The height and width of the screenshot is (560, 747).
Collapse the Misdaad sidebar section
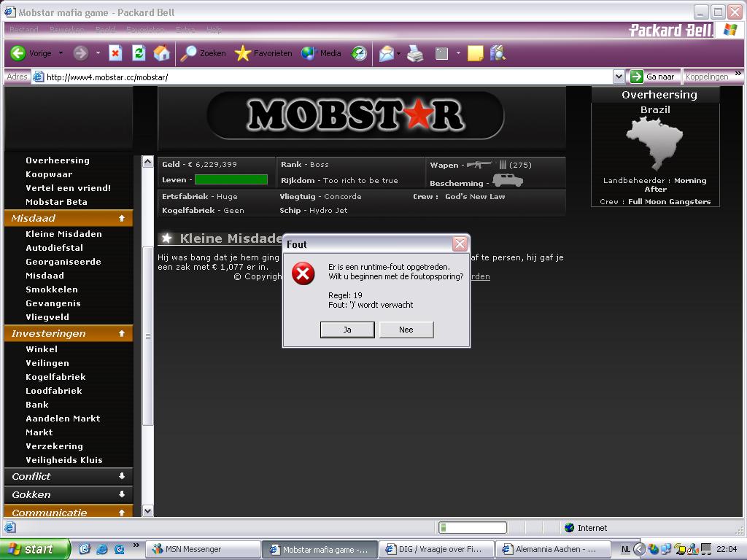[121, 218]
